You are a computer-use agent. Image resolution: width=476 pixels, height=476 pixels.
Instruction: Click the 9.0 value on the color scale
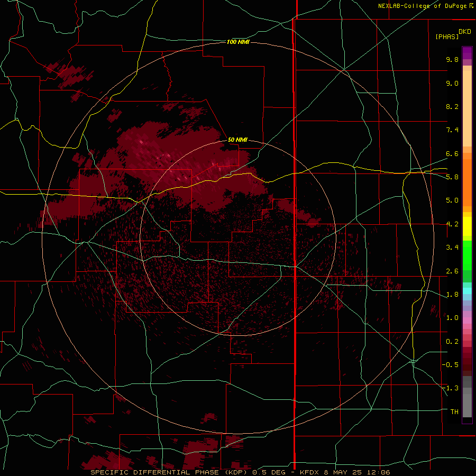tap(452, 83)
